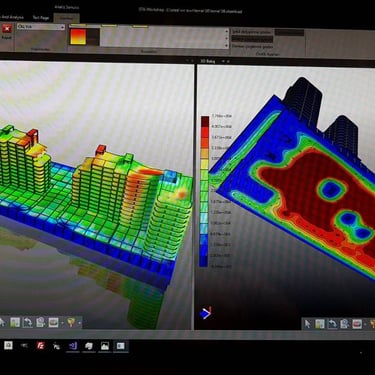Image resolution: width=375 pixels, height=375 pixels.
Task: Select the active highlighted ribbon tab
Action: point(66,18)
